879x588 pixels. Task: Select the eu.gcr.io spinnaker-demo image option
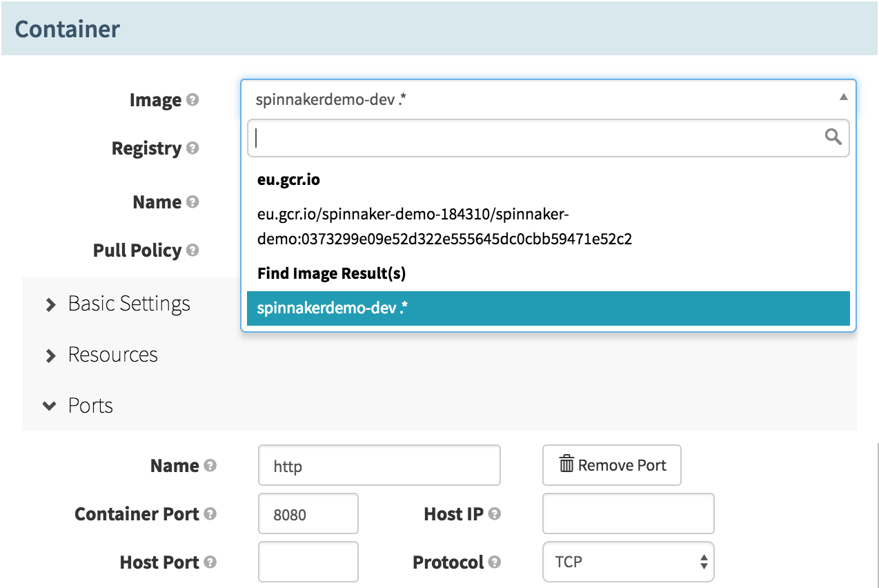[x=548, y=227]
